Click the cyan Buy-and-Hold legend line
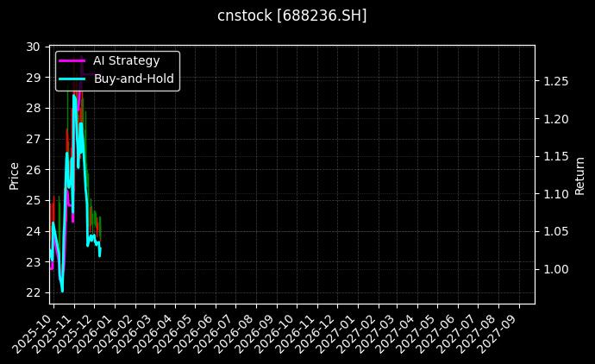This screenshot has height=364, width=595. click(72, 78)
